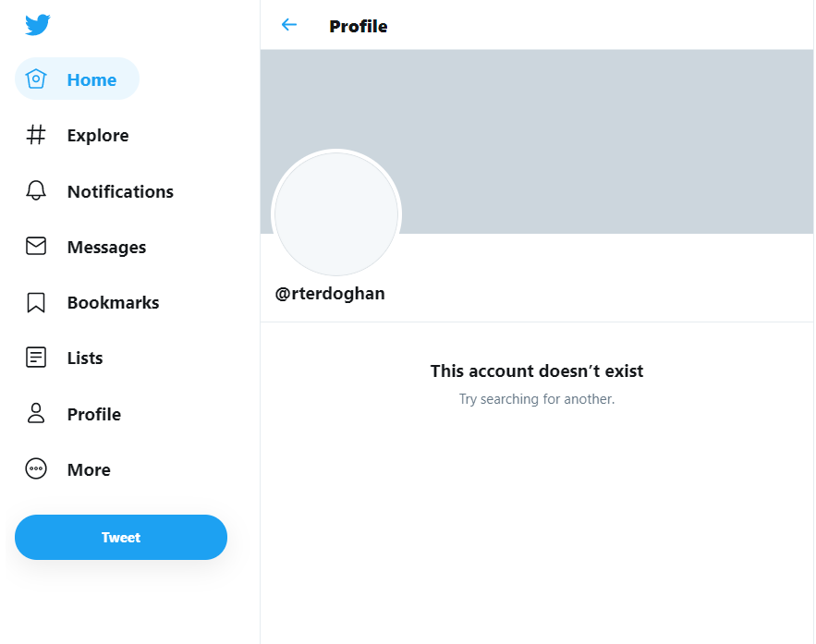
Task: Open the Notifications bell icon
Action: coord(36,190)
